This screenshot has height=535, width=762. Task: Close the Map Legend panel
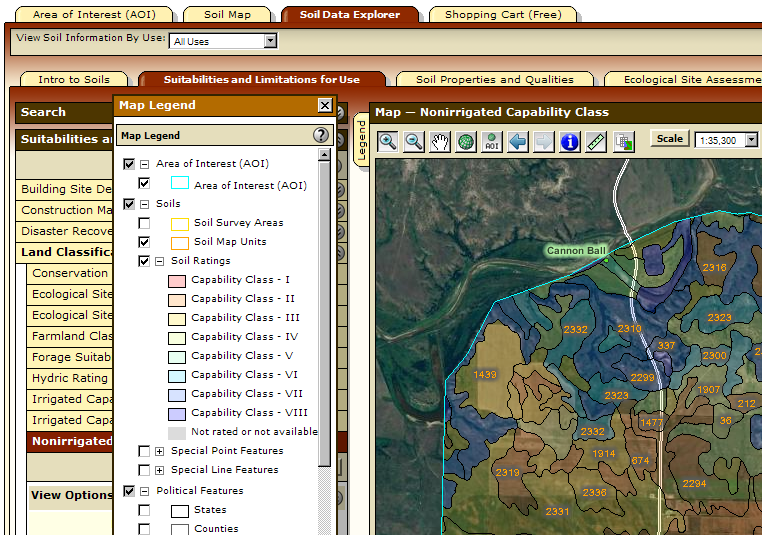pos(325,105)
